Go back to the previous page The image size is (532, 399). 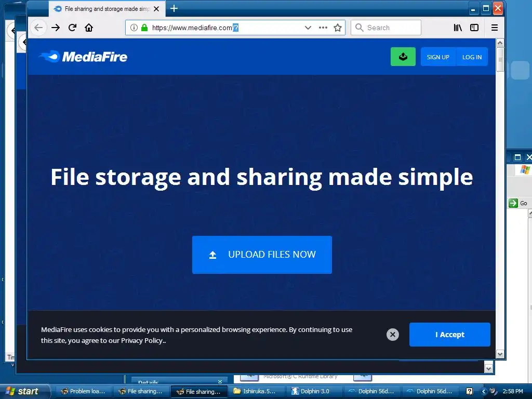coord(38,28)
